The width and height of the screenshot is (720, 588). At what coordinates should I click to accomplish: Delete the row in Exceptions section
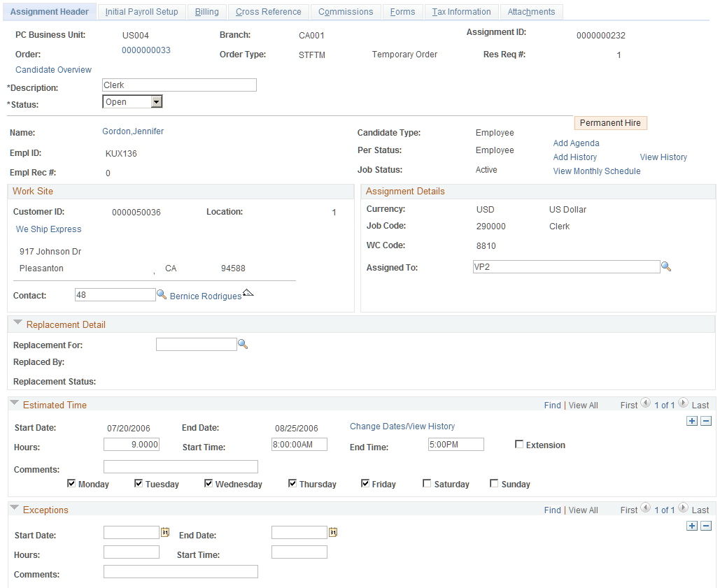[x=706, y=526]
